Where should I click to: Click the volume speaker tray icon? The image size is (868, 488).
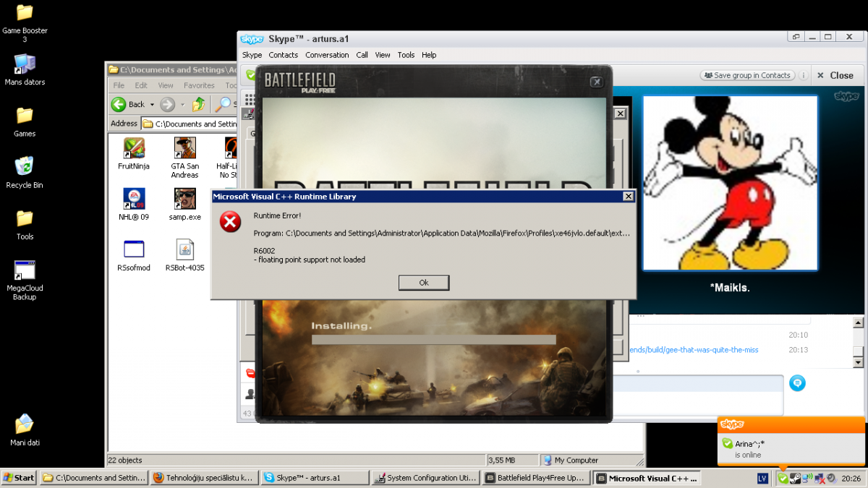(830, 478)
